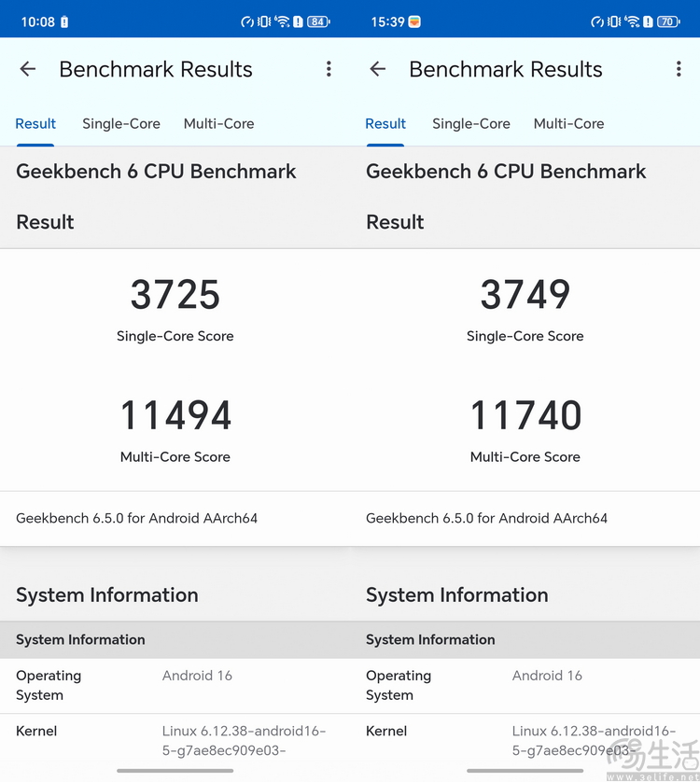The image size is (700, 782).
Task: Switch to Single-Core tab on left screen
Action: coord(121,124)
